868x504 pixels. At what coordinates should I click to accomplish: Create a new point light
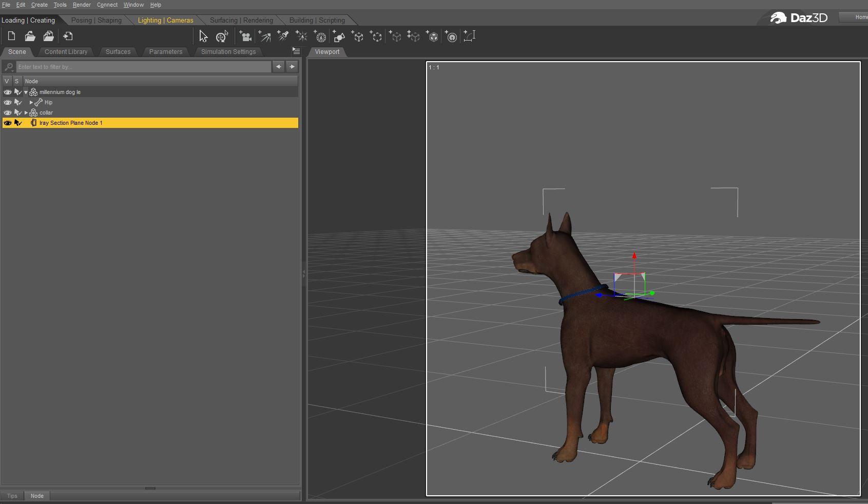click(x=301, y=36)
